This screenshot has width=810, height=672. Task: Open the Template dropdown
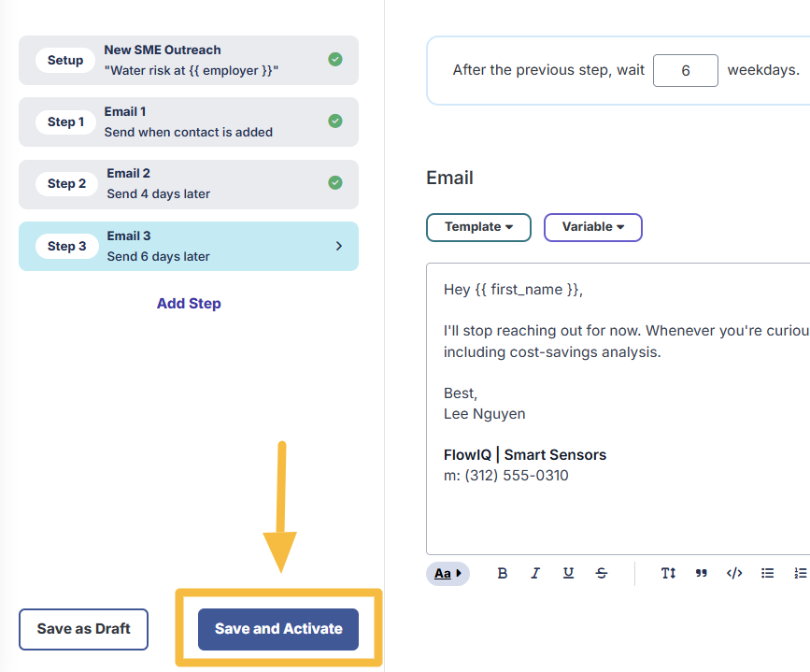pyautogui.click(x=478, y=227)
